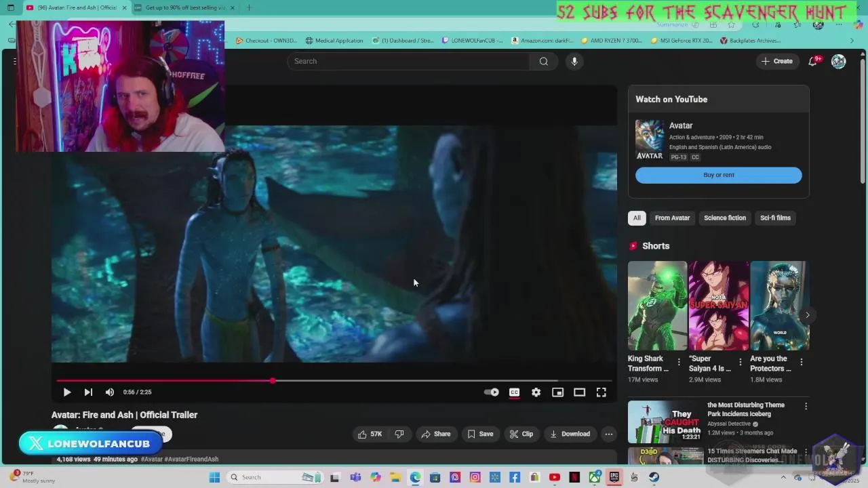
Task: Enter full screen mode
Action: pyautogui.click(x=601, y=392)
